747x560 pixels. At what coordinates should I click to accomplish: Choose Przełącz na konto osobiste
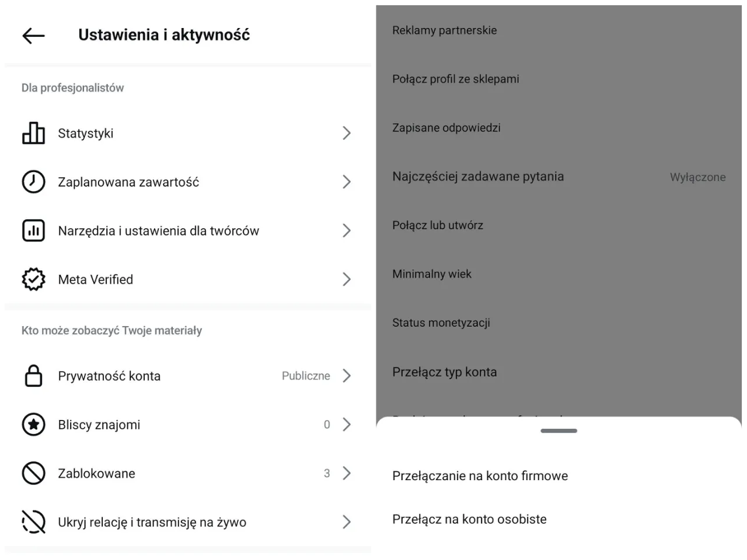(x=469, y=519)
